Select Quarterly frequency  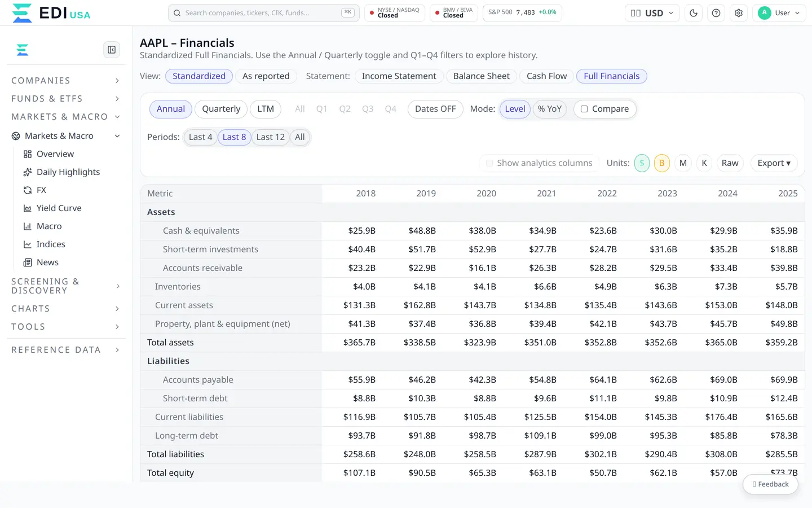[x=221, y=109]
